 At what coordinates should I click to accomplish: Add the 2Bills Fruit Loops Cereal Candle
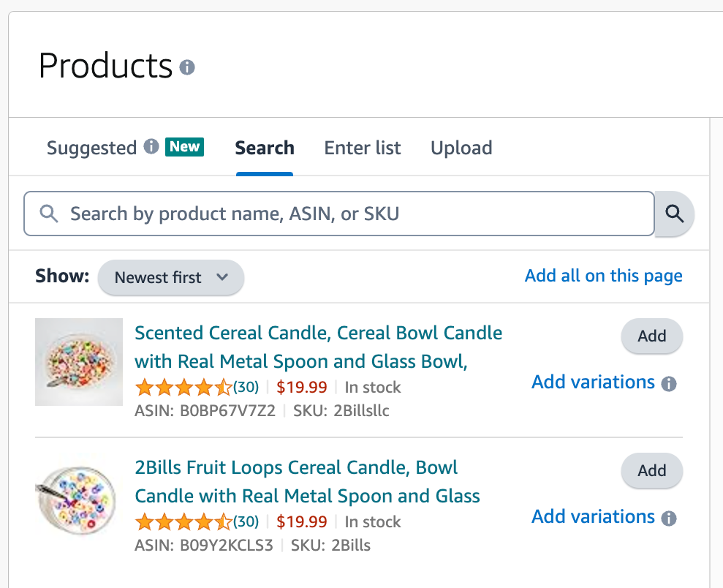(x=651, y=471)
